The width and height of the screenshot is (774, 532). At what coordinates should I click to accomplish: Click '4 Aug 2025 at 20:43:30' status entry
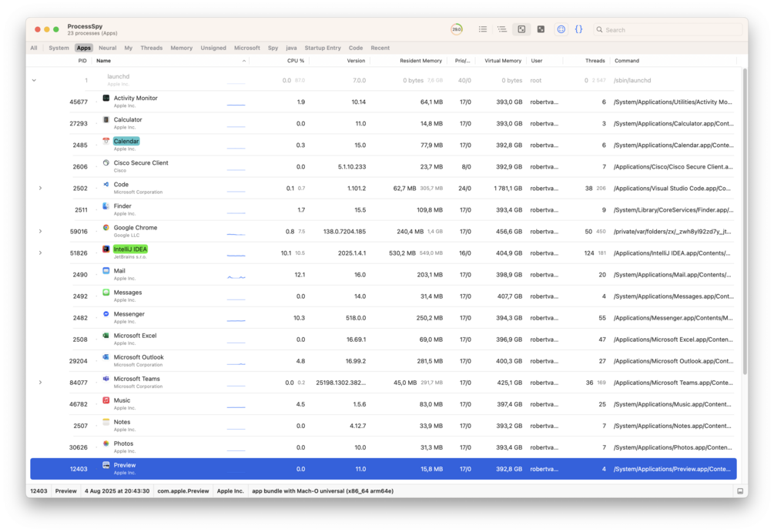tap(117, 491)
